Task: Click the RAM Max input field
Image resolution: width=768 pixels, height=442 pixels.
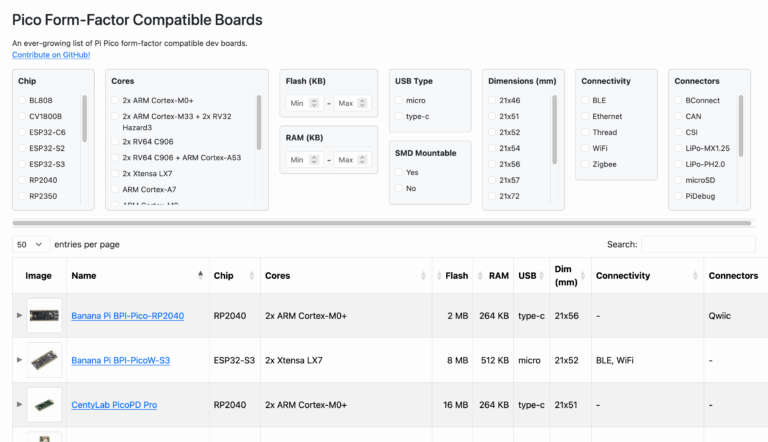Action: point(352,160)
